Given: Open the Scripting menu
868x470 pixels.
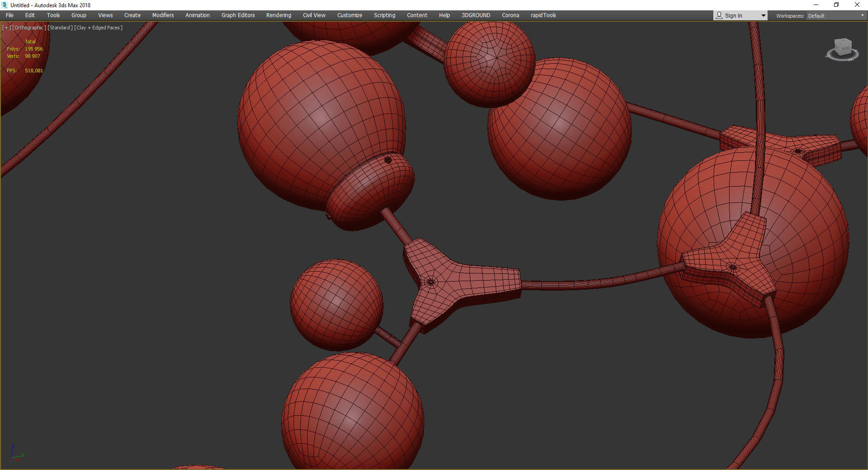Looking at the screenshot, I should [384, 15].
